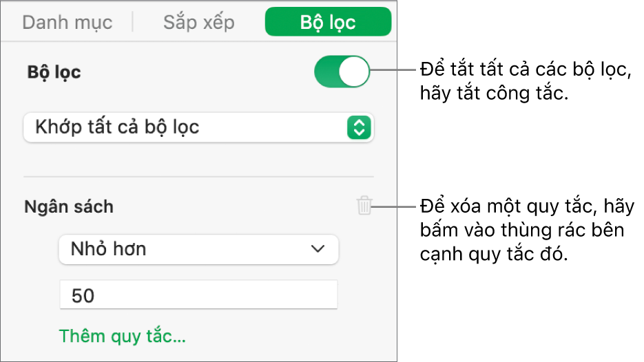Switch to the Danh mục tab

[67, 22]
